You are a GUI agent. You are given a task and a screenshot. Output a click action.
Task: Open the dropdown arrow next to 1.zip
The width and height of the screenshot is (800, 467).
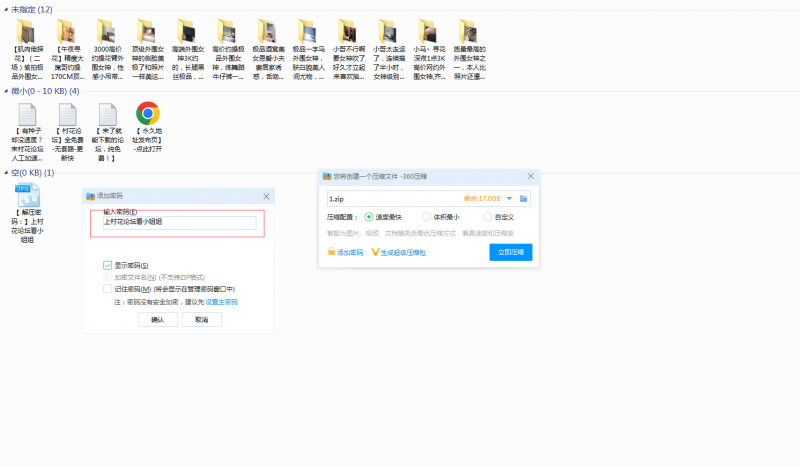pyautogui.click(x=509, y=199)
